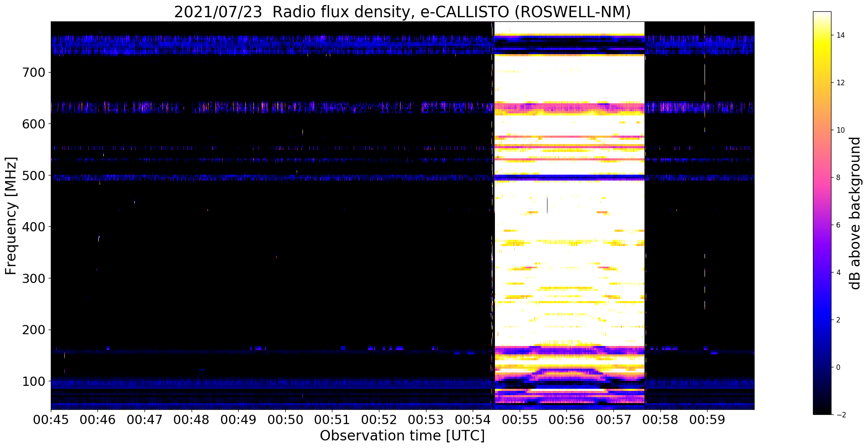868x448 pixels.
Task: Click the 300 frequency tick label
Action: [33, 278]
